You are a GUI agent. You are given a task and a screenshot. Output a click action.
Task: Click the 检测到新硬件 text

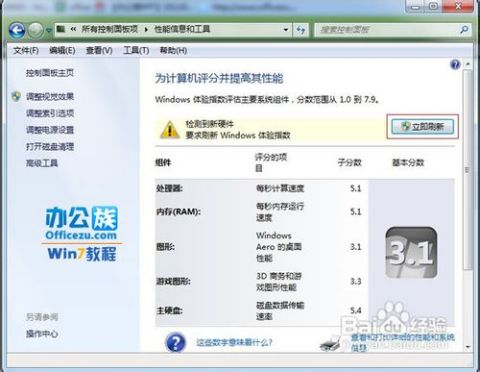pos(210,124)
